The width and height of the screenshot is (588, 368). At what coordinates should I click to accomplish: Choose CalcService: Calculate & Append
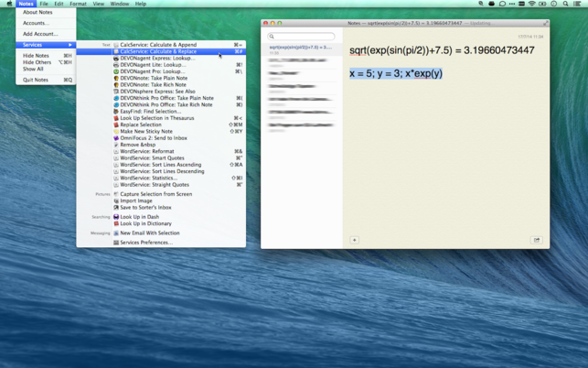point(158,45)
